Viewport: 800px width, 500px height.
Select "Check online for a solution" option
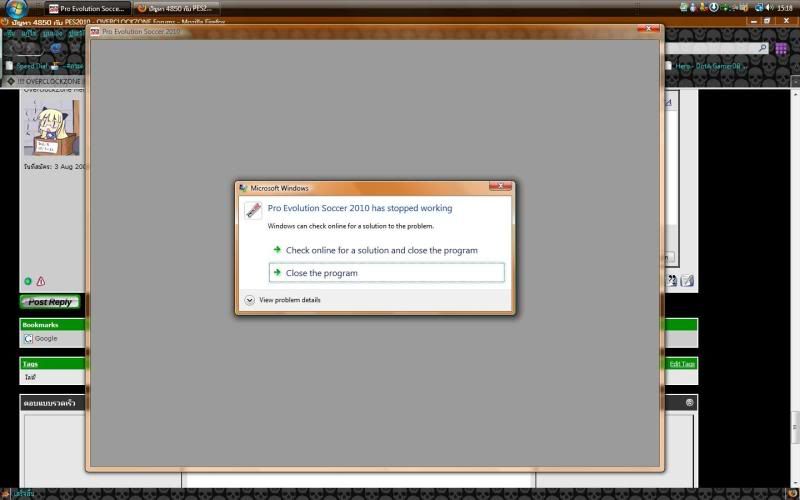[381, 250]
